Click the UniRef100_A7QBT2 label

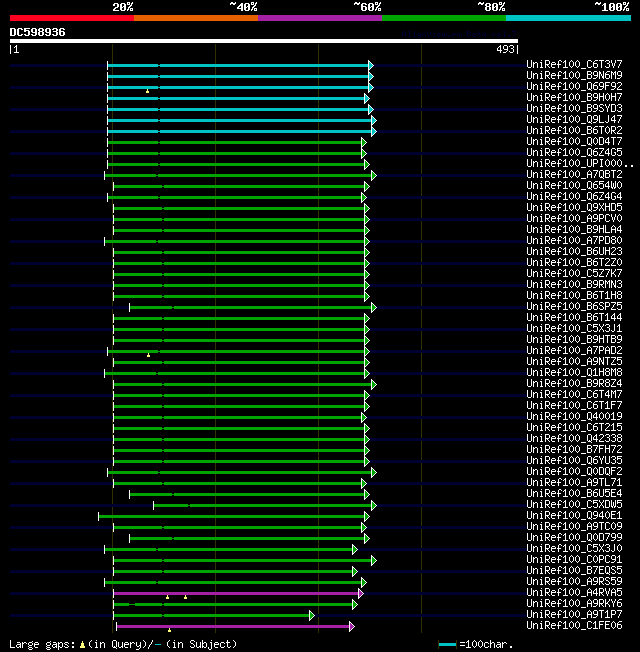(x=574, y=174)
